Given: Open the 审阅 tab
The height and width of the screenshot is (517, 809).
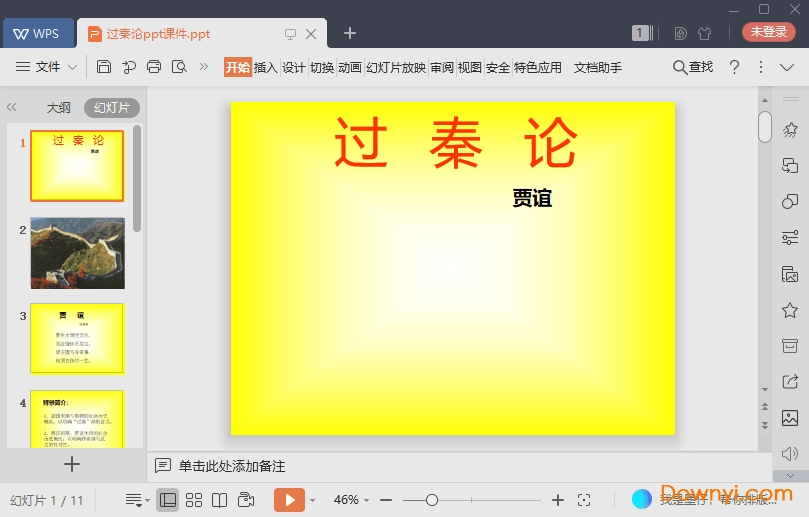Looking at the screenshot, I should pyautogui.click(x=442, y=67).
